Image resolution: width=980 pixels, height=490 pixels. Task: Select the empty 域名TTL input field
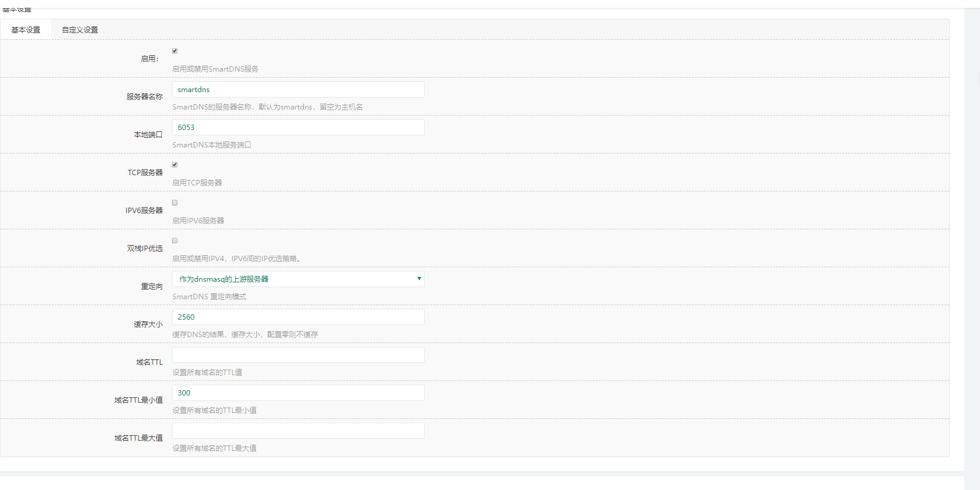click(298, 355)
